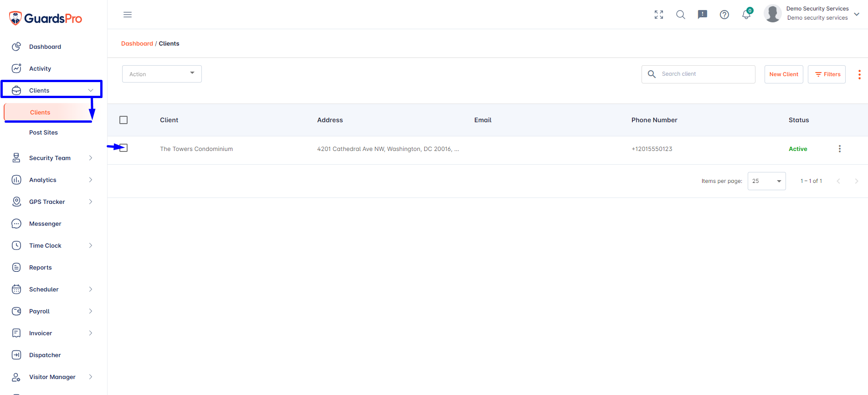Open the help question mark icon
This screenshot has width=868, height=395.
click(x=724, y=15)
